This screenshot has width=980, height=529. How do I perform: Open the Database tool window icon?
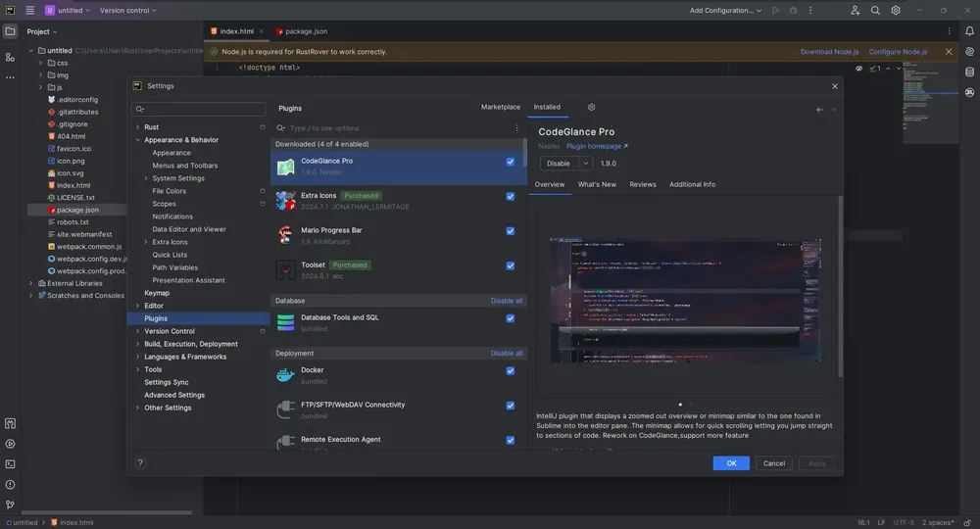[969, 72]
